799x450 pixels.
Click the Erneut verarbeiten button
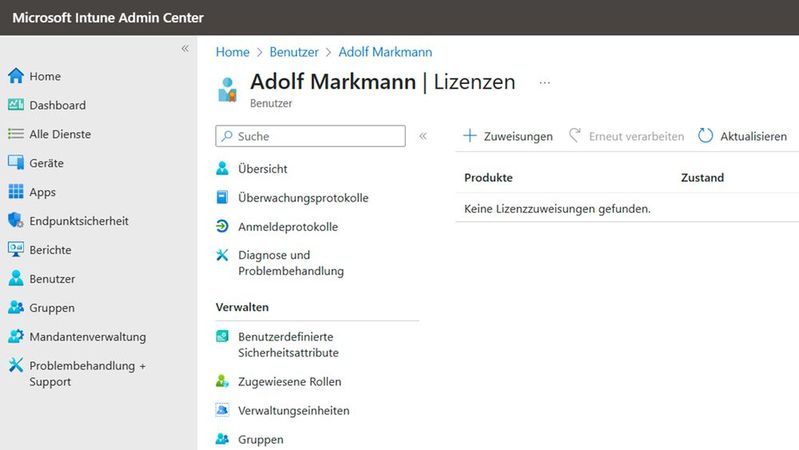click(626, 136)
